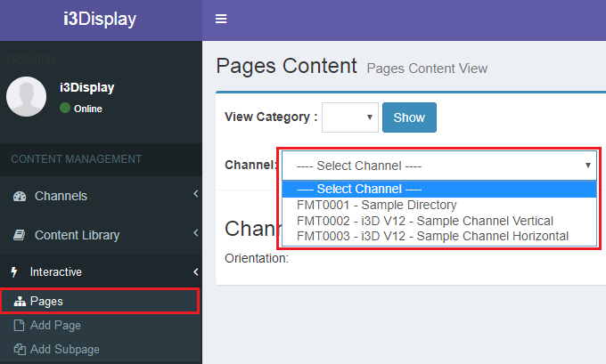Open the Content Library sidebar menu

click(101, 235)
